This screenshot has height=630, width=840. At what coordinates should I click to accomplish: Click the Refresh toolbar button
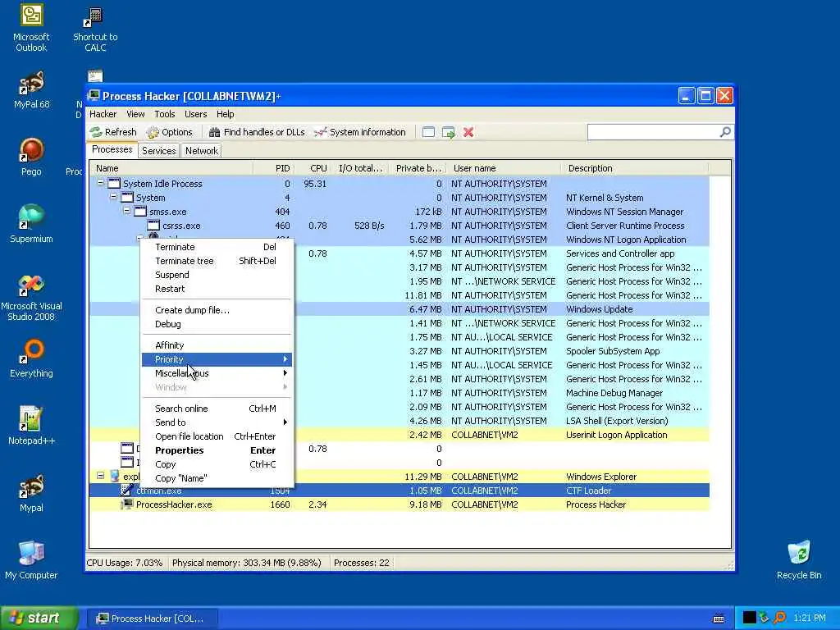click(x=113, y=132)
